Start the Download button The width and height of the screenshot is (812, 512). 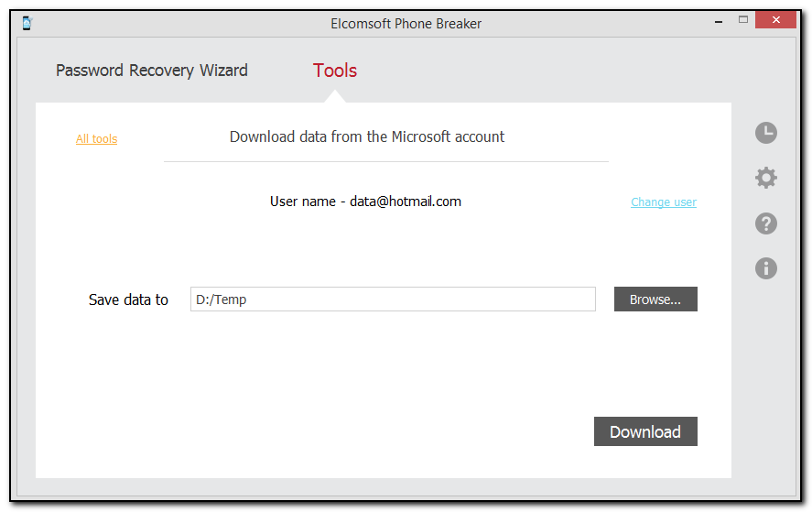(645, 431)
